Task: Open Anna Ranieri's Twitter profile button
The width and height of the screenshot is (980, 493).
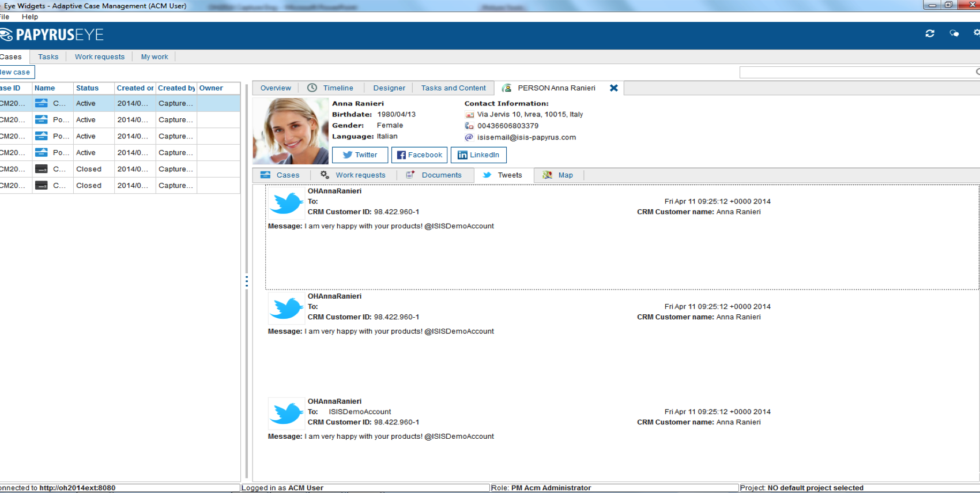Action: 360,155
